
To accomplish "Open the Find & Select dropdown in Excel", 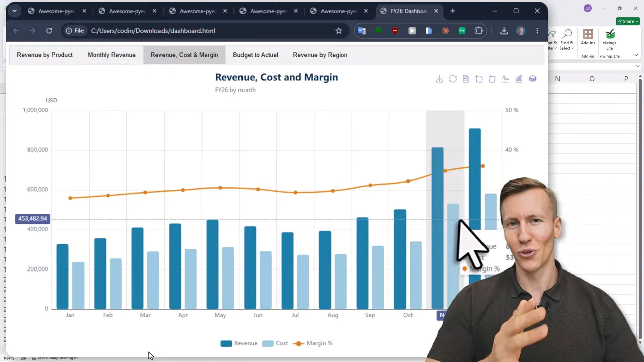I will click(x=567, y=40).
